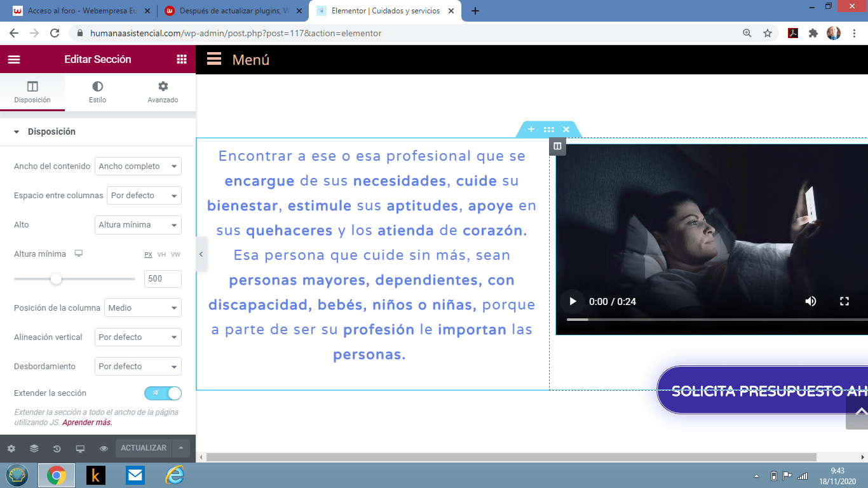
Task: Click the edit column handle icon
Action: [x=557, y=146]
